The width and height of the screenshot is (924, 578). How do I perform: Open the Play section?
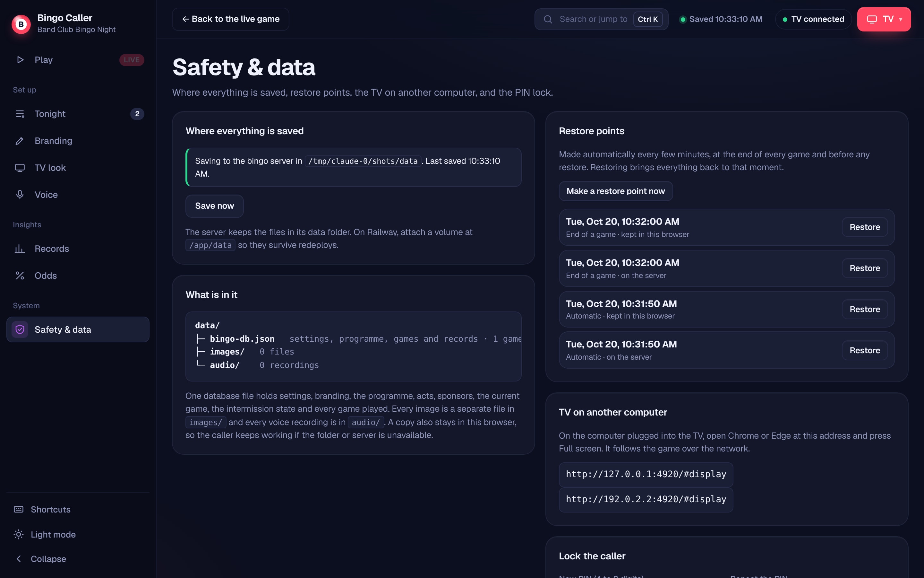point(78,60)
